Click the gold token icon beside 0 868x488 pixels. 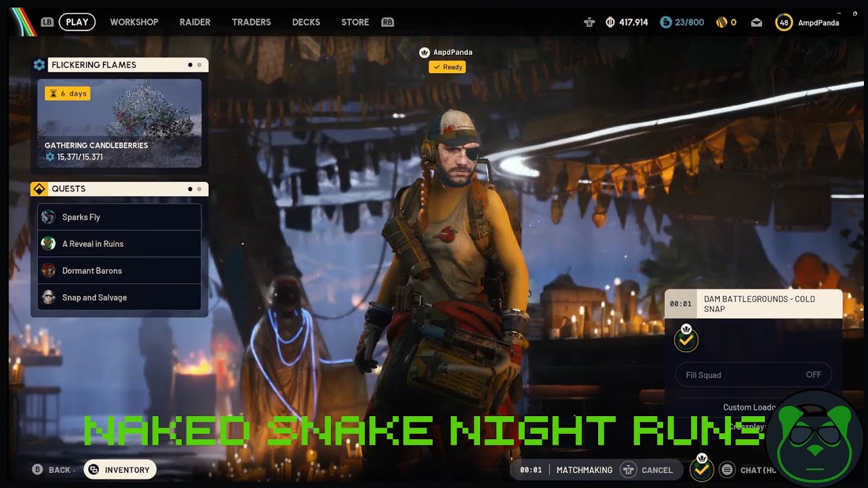tap(722, 22)
